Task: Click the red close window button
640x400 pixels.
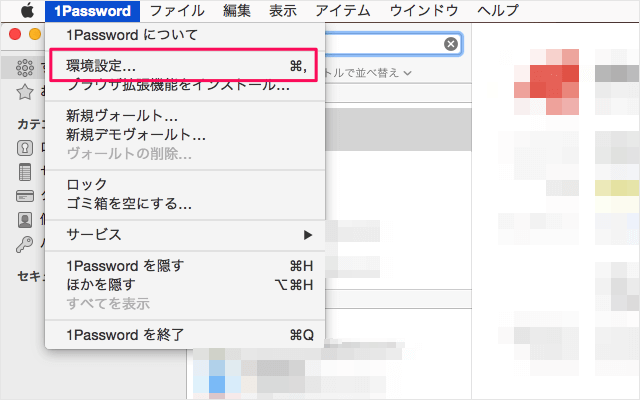Action: point(15,34)
